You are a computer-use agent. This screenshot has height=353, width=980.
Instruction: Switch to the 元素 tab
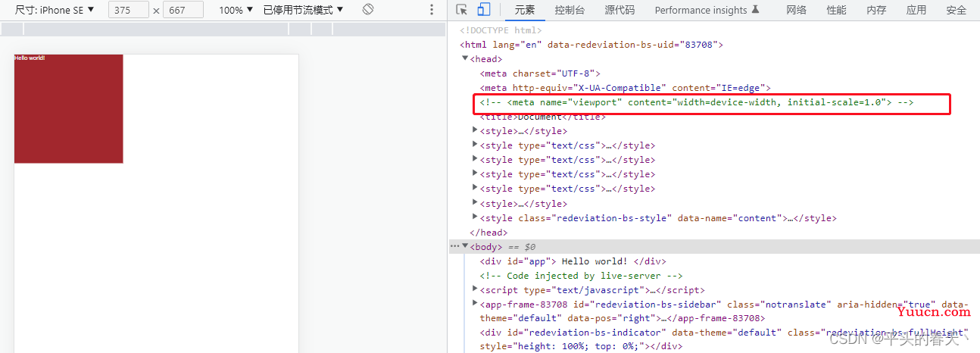[525, 10]
